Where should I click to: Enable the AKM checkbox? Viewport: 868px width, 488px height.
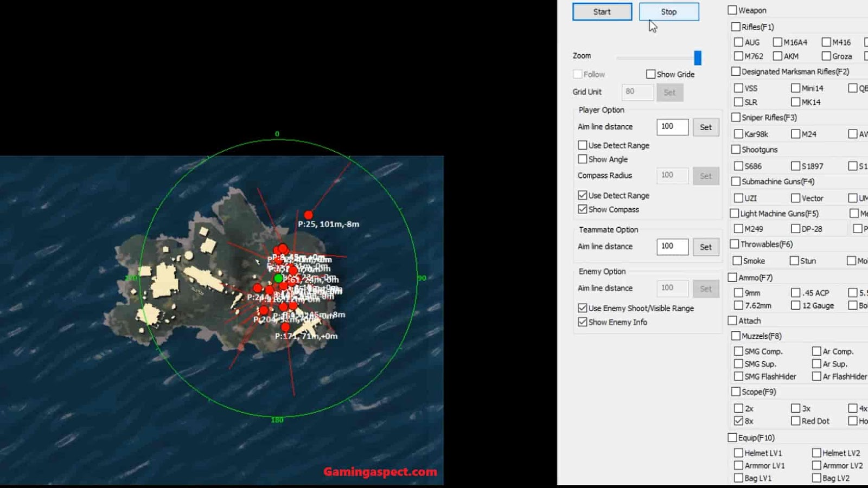click(x=777, y=56)
